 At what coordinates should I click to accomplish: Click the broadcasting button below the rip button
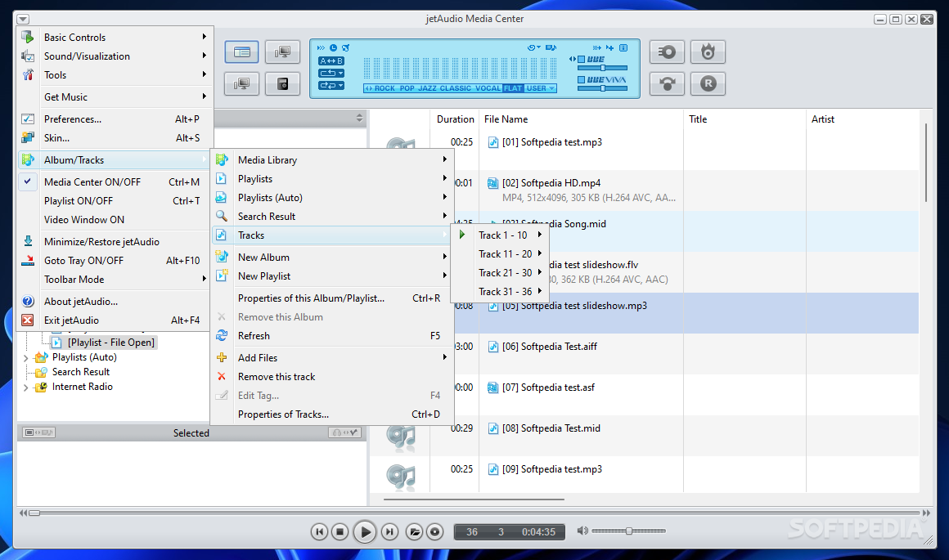667,83
